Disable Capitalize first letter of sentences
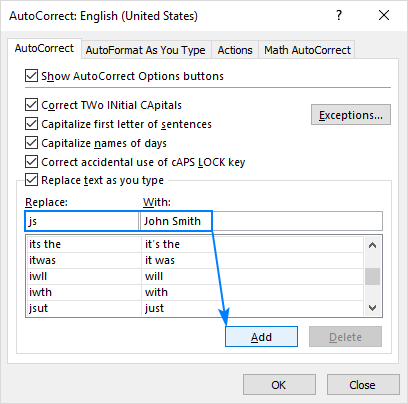Image resolution: width=408 pixels, height=404 pixels. [x=31, y=124]
